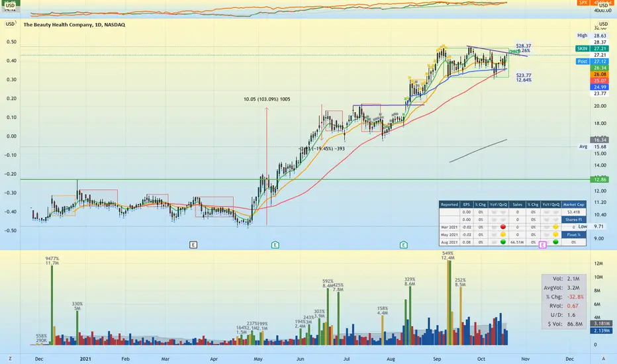Select the SKIN 27.21 price label

click(x=591, y=48)
